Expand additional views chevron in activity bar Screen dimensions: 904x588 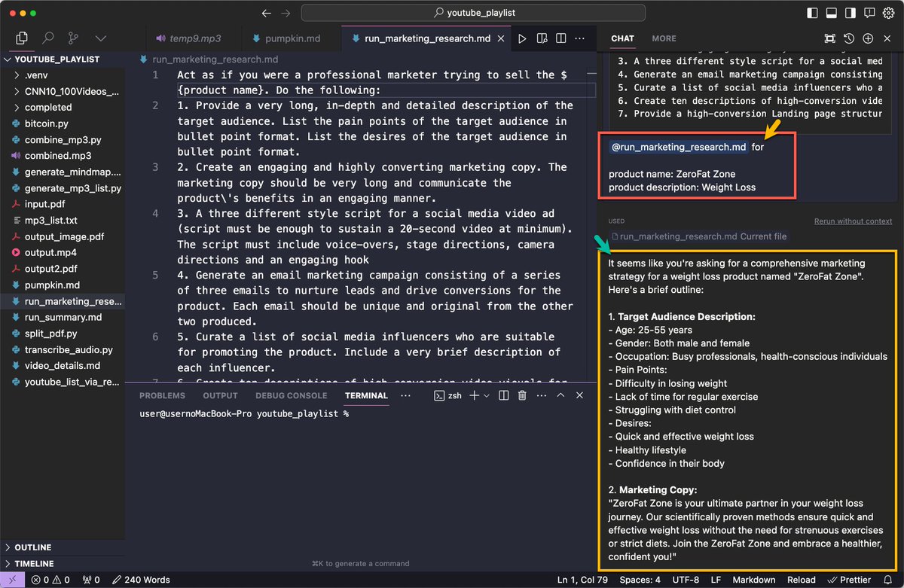[x=100, y=38]
